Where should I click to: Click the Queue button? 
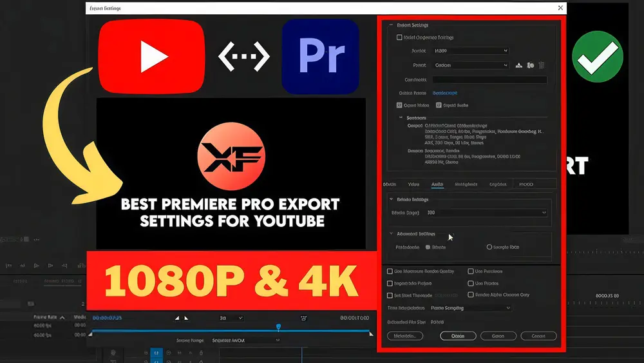458,336
